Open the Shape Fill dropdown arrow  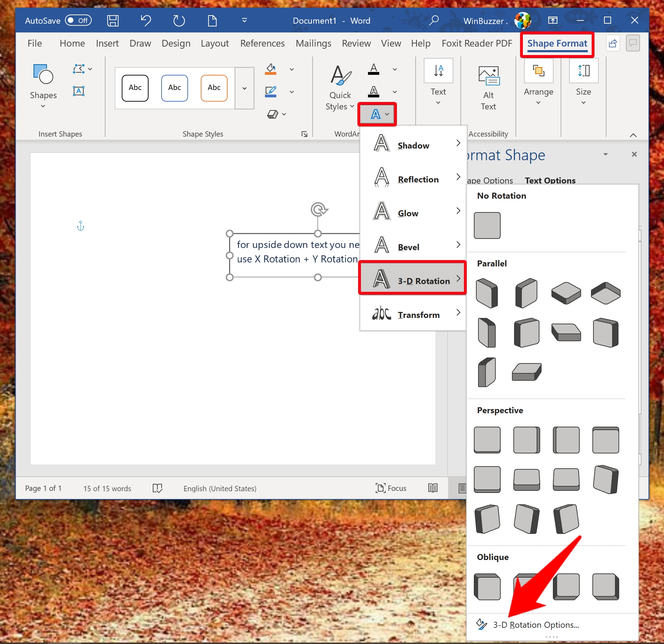click(292, 69)
